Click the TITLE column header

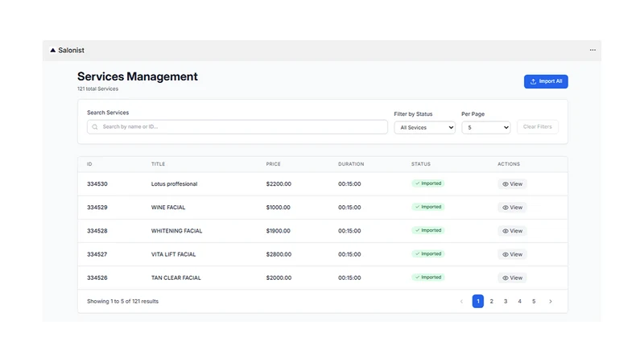[158, 164]
